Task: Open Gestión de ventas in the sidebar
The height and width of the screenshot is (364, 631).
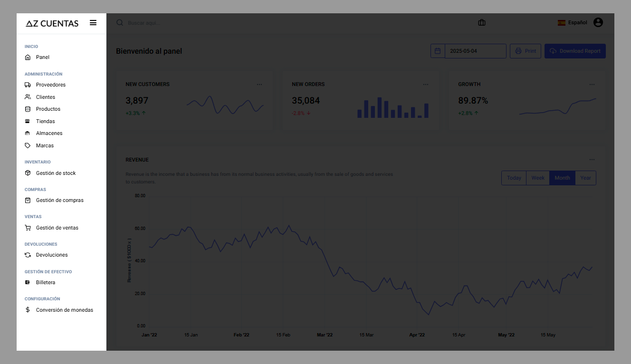Action: 57,228
